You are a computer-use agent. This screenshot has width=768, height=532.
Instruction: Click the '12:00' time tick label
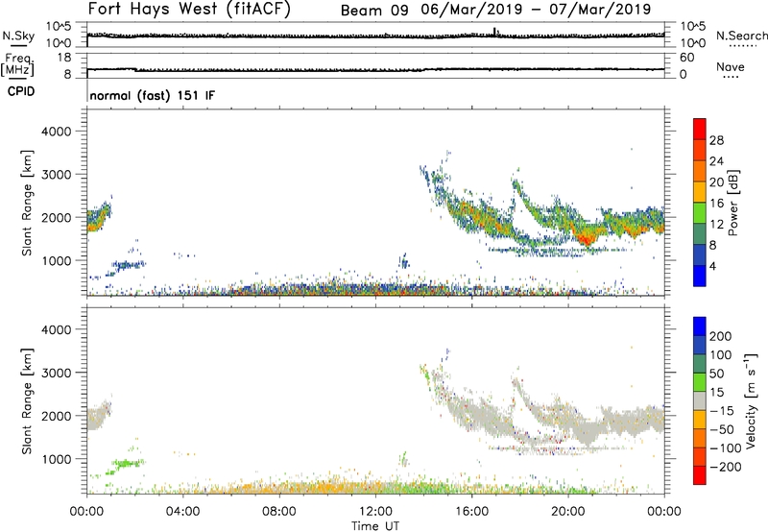pyautogui.click(x=375, y=512)
